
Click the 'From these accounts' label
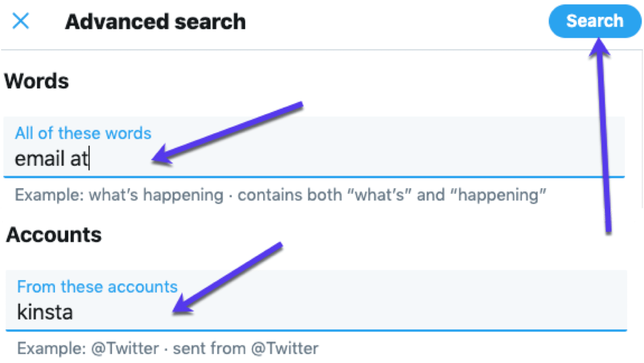pos(97,287)
